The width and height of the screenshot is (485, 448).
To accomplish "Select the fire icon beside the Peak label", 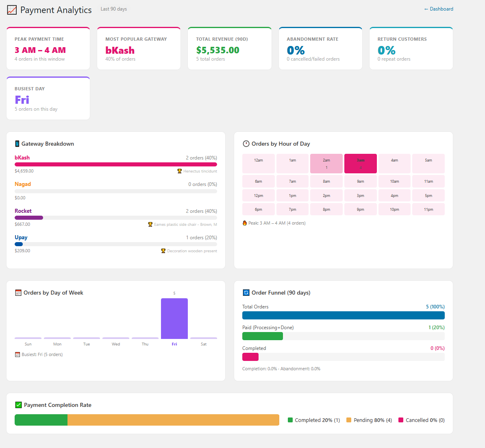I will pyautogui.click(x=244, y=223).
